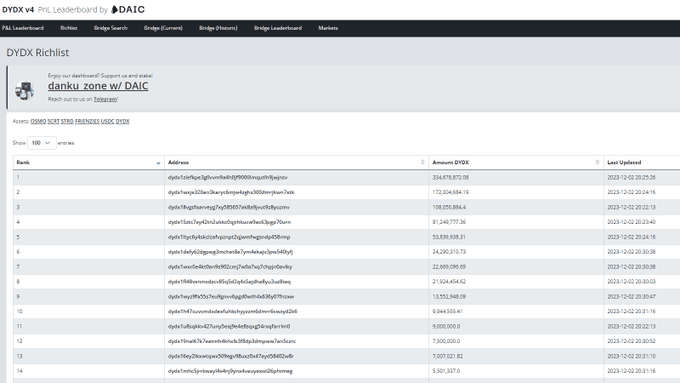Click timestamp "2023-12-02 20:25:26"
This screenshot has height=383, width=680.
click(x=631, y=177)
